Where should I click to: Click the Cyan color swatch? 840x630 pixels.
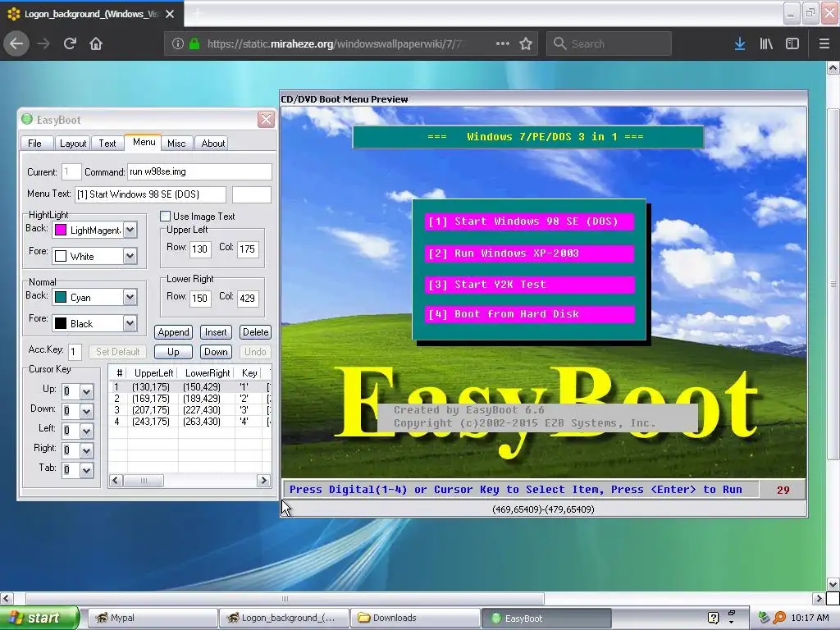61,297
